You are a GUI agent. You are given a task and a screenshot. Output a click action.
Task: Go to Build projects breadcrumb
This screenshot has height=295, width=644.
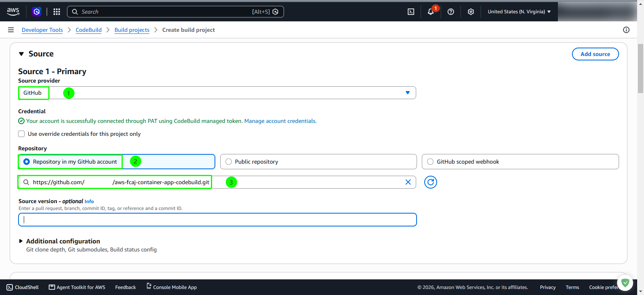(x=132, y=30)
